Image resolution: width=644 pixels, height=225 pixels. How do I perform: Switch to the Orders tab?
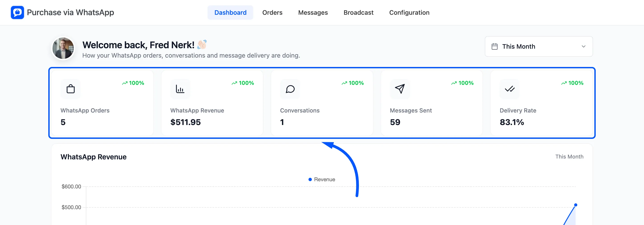(272, 12)
